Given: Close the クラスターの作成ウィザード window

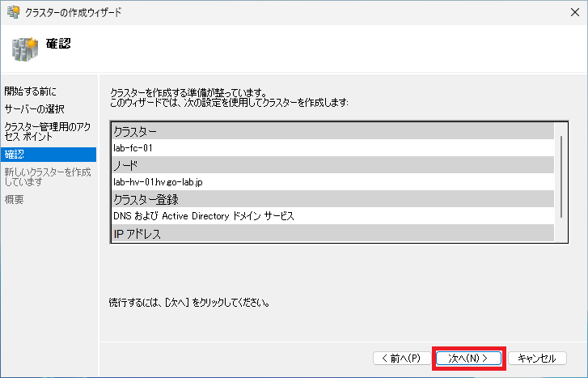Looking at the screenshot, I should [575, 12].
